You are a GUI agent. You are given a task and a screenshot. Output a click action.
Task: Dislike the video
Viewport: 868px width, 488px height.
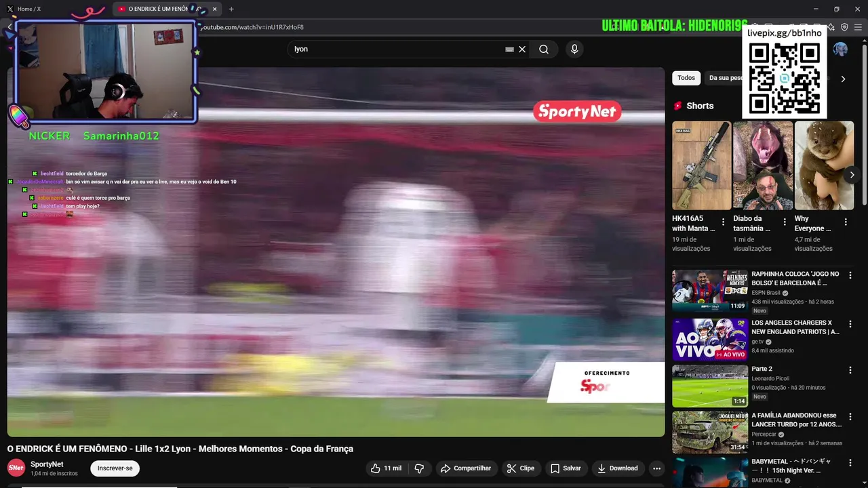tap(419, 468)
